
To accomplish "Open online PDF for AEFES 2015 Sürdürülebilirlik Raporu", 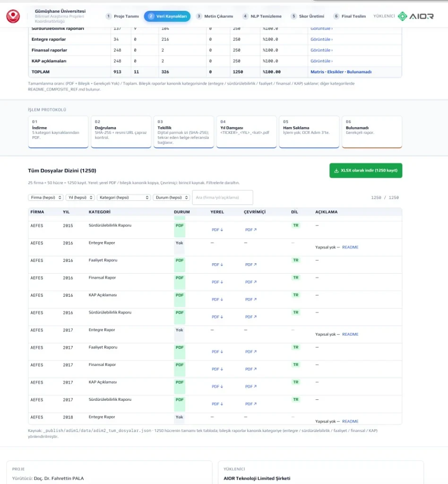I will coord(250,230).
